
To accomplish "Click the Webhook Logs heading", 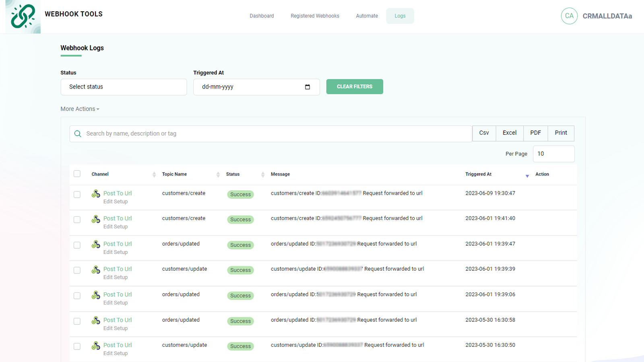I will pyautogui.click(x=82, y=48).
